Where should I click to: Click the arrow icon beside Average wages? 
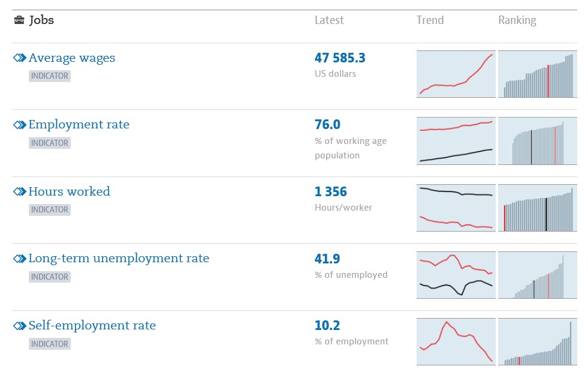click(x=20, y=58)
